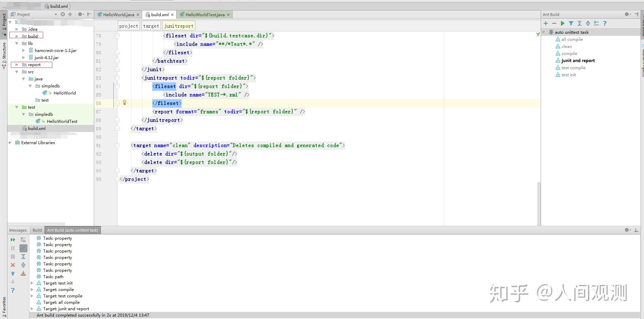Fold the junitreport block at line 83
Viewport: 644px width, 319px height.
117,78
